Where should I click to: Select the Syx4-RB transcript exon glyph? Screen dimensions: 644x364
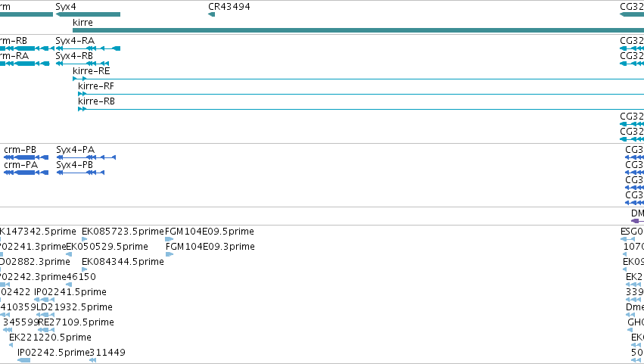point(82,64)
